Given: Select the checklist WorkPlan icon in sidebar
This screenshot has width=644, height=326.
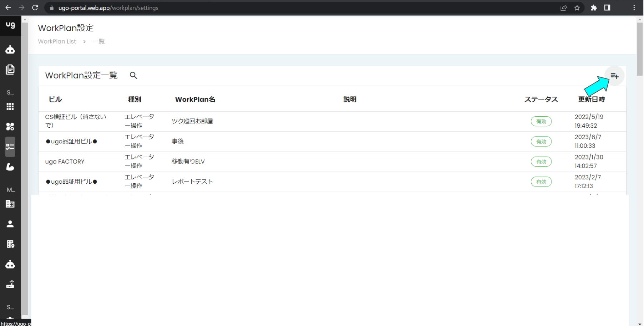Looking at the screenshot, I should pos(10,147).
